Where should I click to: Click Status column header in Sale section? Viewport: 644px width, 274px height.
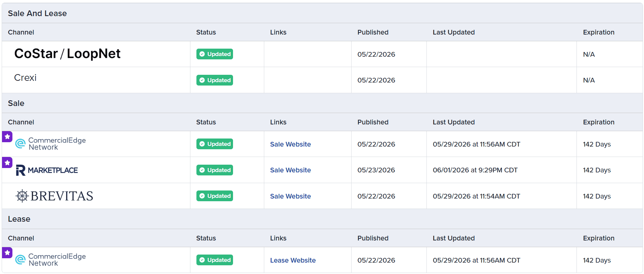click(206, 122)
